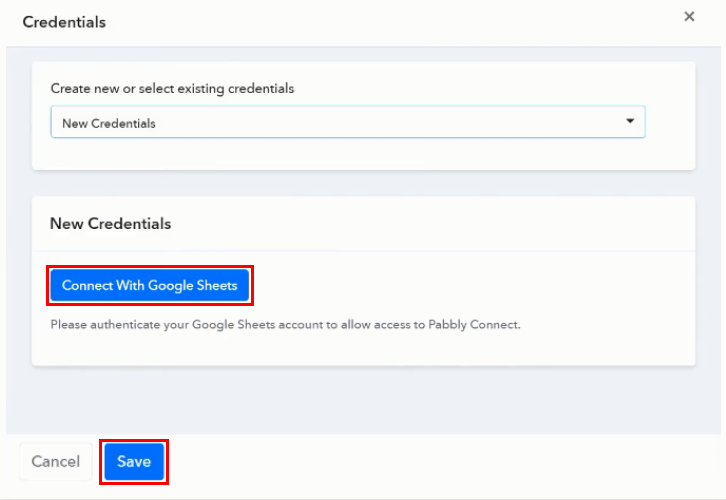Click 'Please authenticate your Google Sheets account' text
The height and width of the screenshot is (500, 726).
pyautogui.click(x=285, y=325)
